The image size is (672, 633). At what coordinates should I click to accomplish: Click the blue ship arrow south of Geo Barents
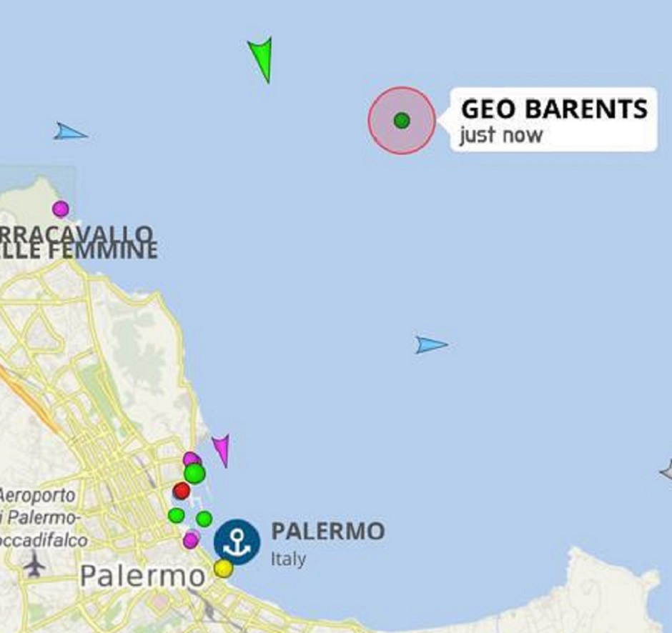pos(432,345)
